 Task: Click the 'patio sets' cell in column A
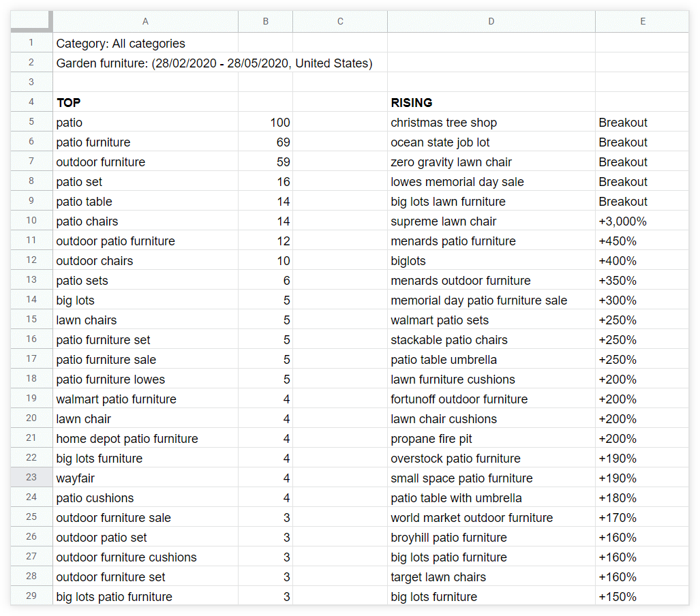pos(146,280)
